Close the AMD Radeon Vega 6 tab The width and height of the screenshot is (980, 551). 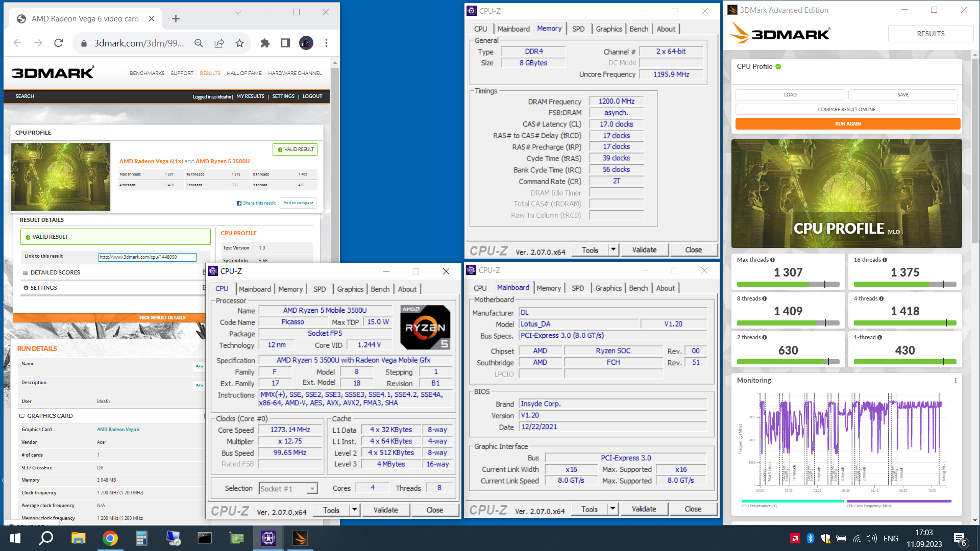152,19
